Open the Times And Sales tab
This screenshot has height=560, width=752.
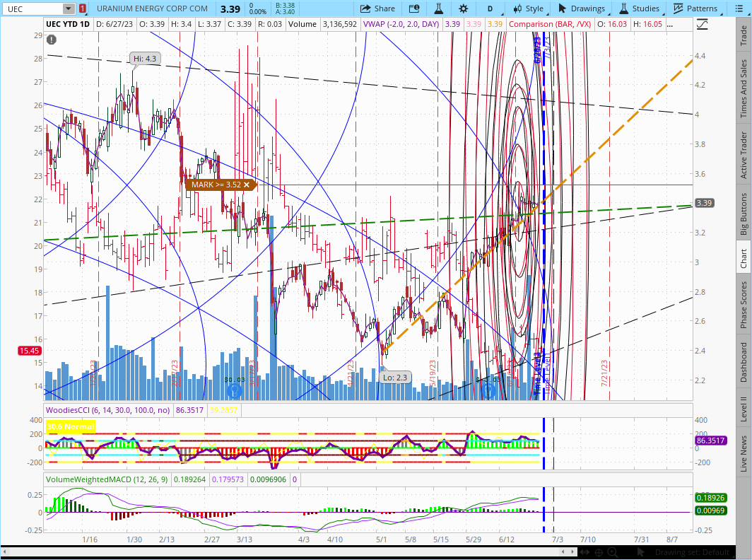[x=744, y=88]
